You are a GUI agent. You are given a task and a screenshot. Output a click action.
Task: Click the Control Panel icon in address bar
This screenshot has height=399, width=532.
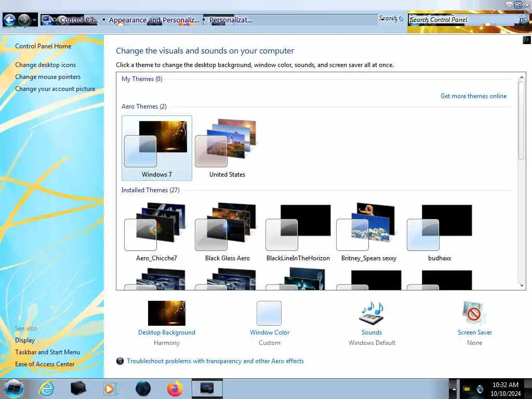click(x=46, y=20)
